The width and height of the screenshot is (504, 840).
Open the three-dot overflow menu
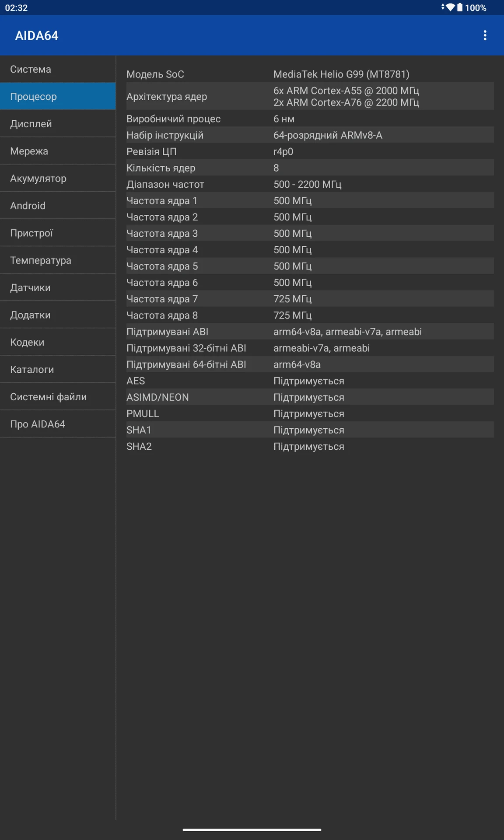point(485,35)
